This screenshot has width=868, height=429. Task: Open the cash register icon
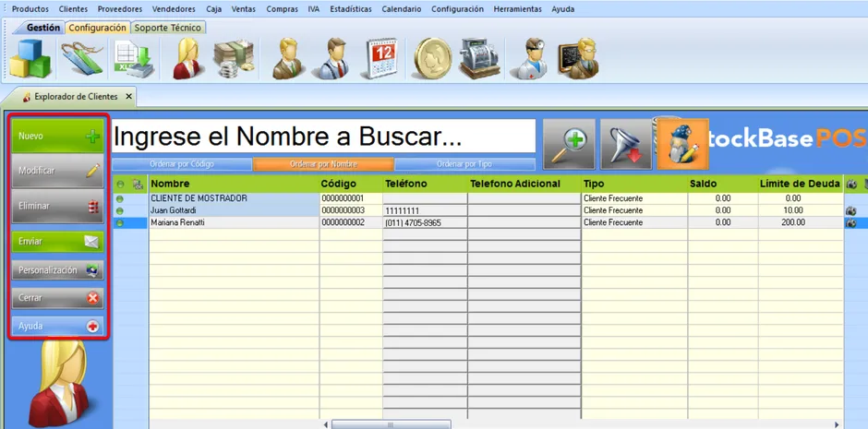click(x=479, y=59)
